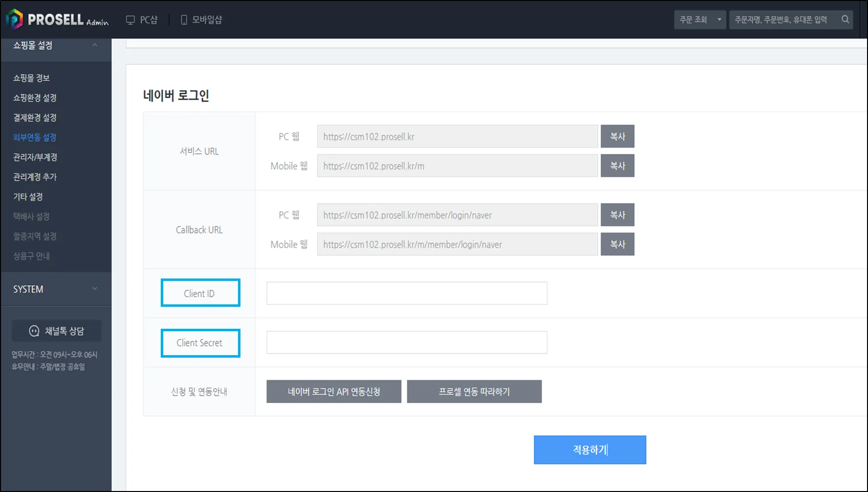Open 할증지역 설정 in the sidebar

click(x=35, y=236)
